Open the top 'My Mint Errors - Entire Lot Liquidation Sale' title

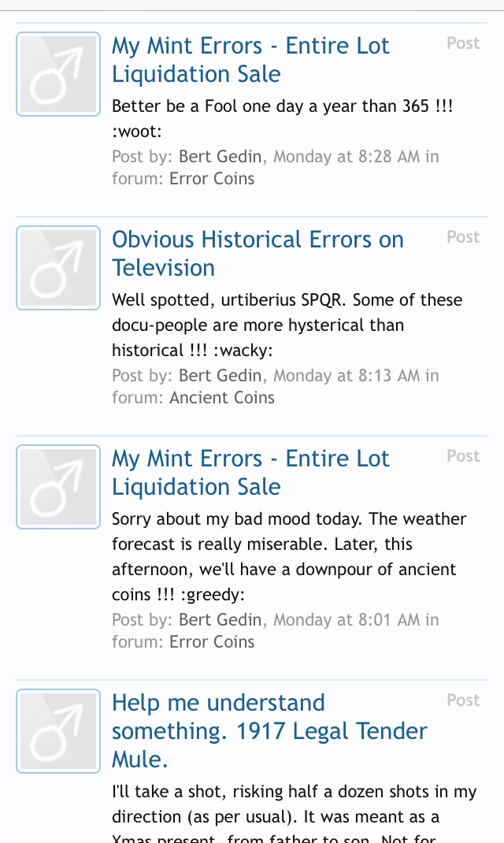pos(250,60)
